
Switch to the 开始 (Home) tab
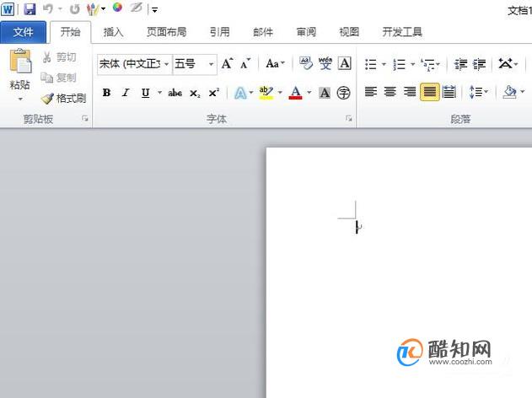(71, 32)
